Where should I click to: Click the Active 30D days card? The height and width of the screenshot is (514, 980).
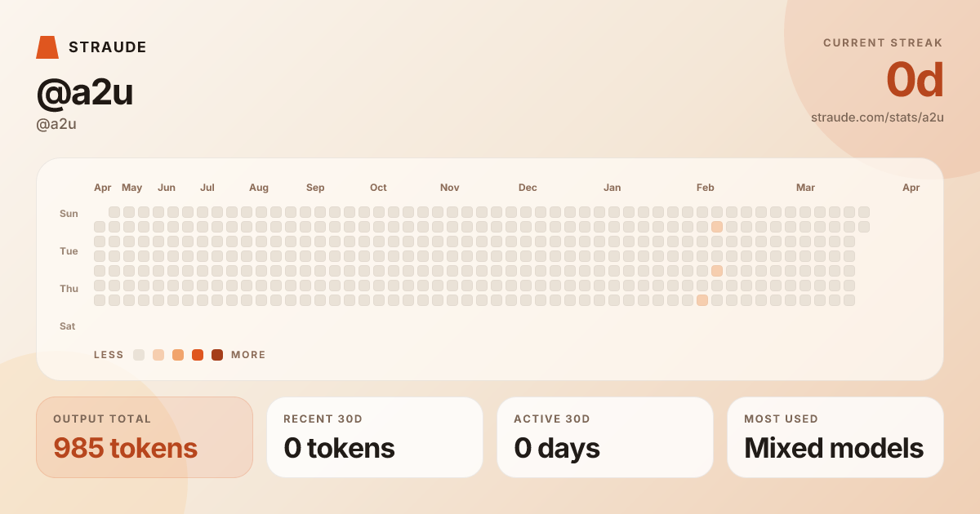[605, 437]
